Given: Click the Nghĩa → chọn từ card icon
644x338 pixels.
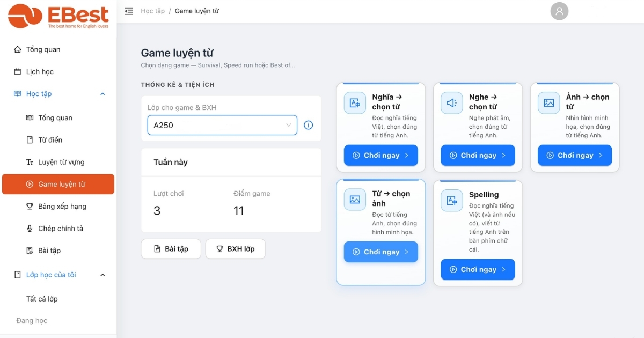Looking at the screenshot, I should (355, 103).
